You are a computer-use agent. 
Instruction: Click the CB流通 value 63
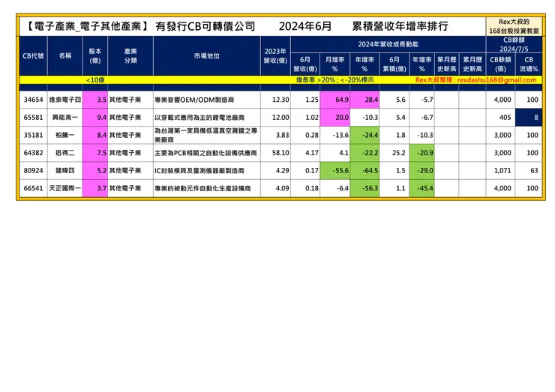(534, 171)
